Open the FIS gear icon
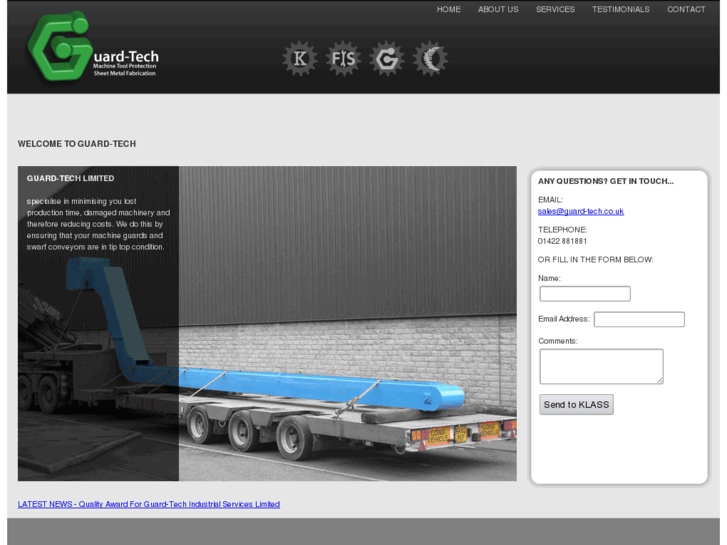This screenshot has width=727, height=545. (343, 58)
